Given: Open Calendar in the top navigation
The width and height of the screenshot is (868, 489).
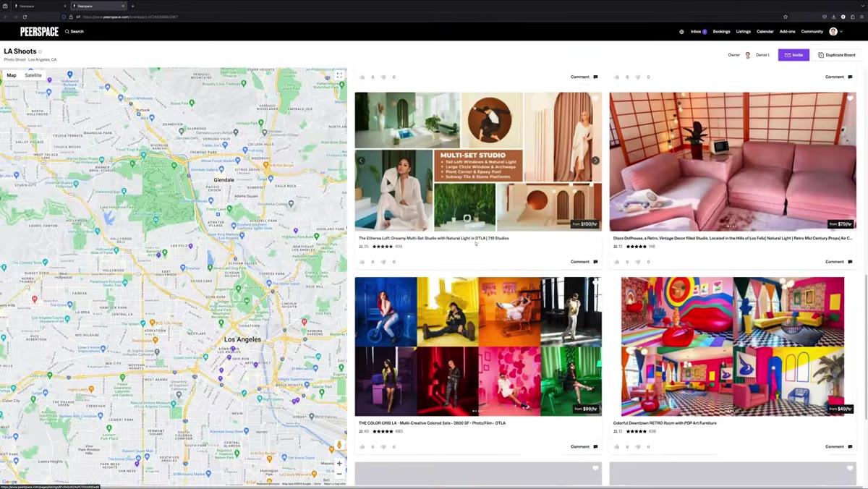Looking at the screenshot, I should pos(765,32).
